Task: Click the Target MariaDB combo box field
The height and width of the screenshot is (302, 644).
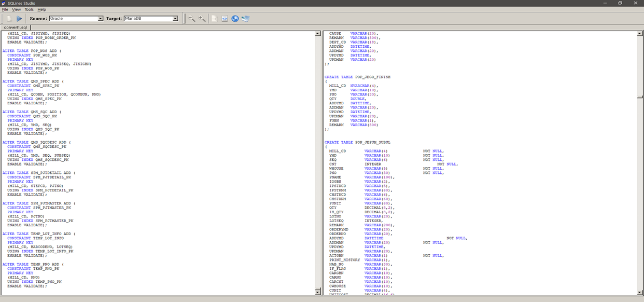Action: (x=151, y=19)
